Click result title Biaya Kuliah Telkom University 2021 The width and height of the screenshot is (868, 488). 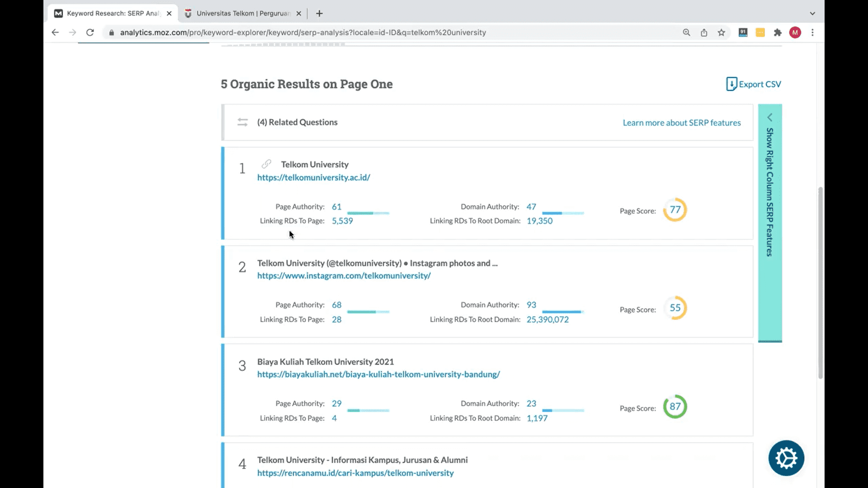point(325,361)
